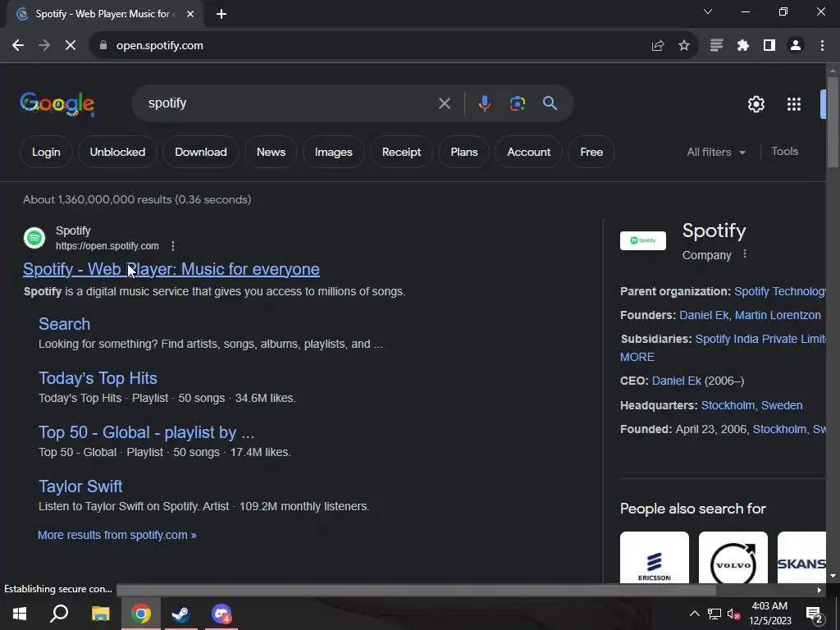Select the Images filter chip
Screen dimensions: 840x630
tap(333, 152)
